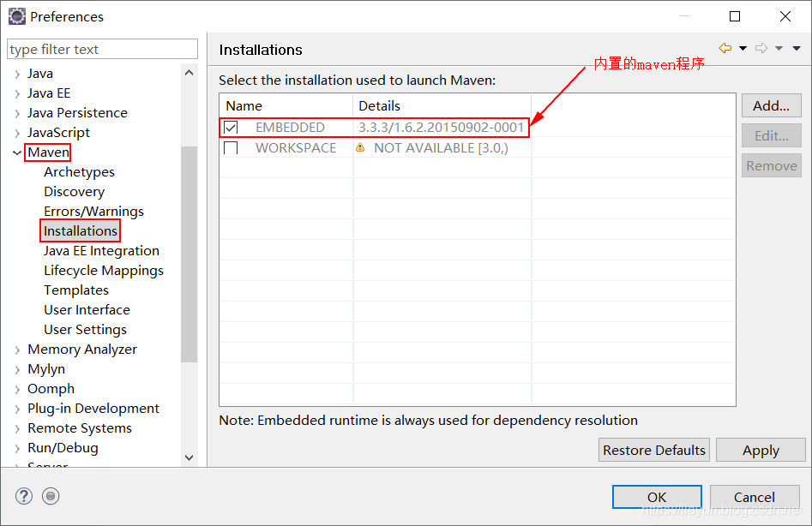Select the Maven tree item
Screen dimensions: 812x526
coord(48,152)
